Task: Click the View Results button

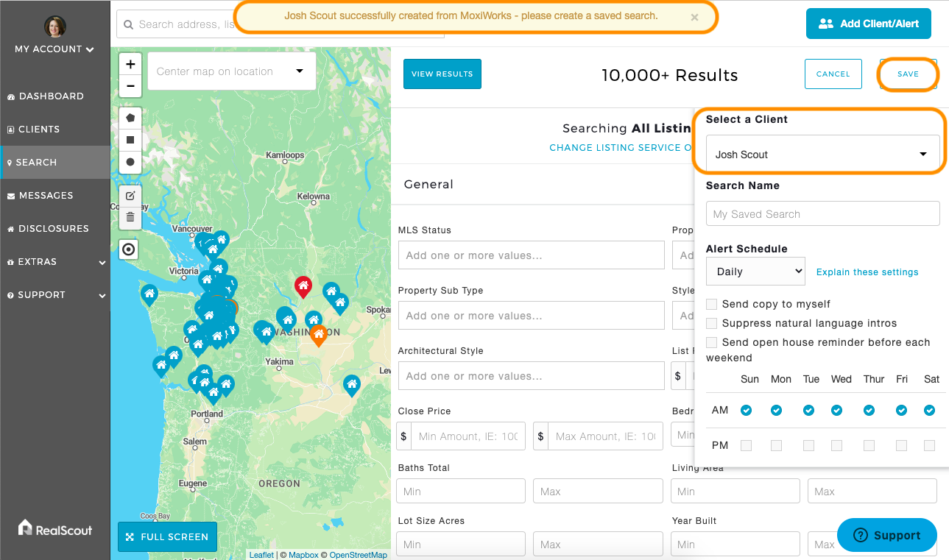Action: 442,74
